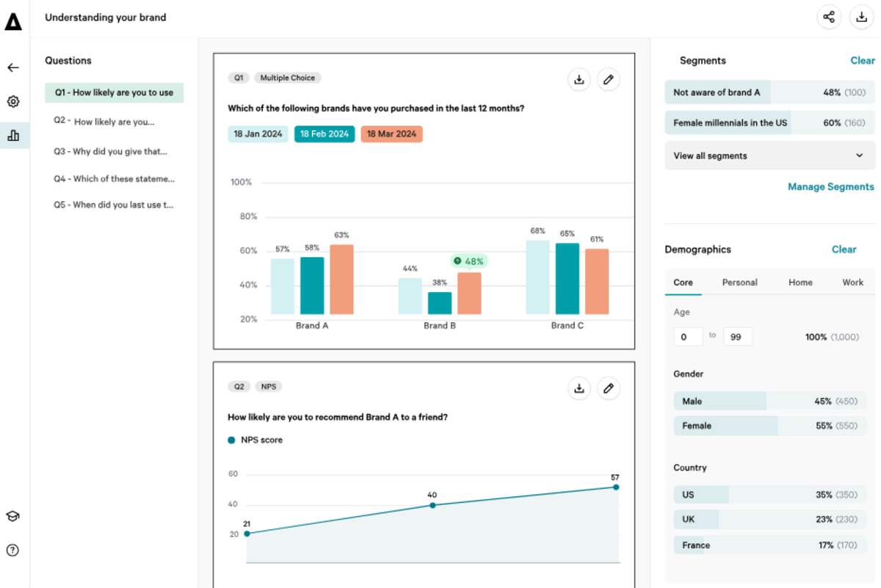The height and width of the screenshot is (588, 881).
Task: Click the help question mark icon
Action: [12, 550]
